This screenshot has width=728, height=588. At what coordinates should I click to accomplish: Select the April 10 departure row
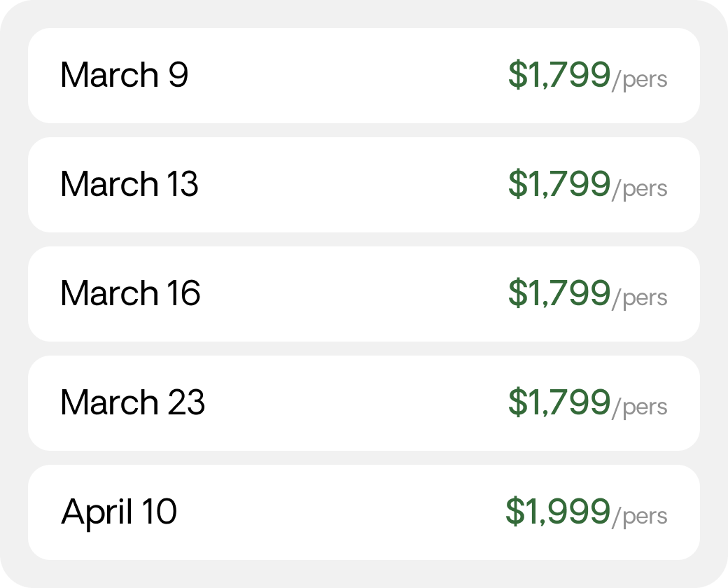(364, 512)
